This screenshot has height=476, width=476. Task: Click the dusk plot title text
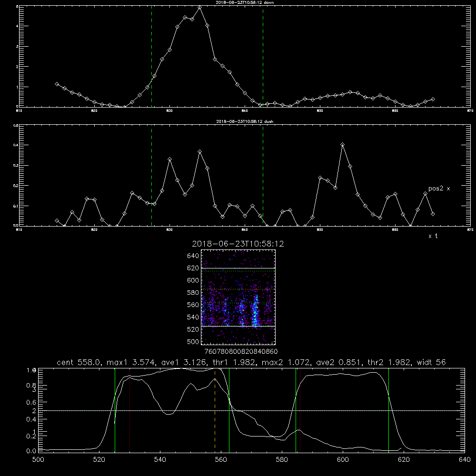coord(245,121)
